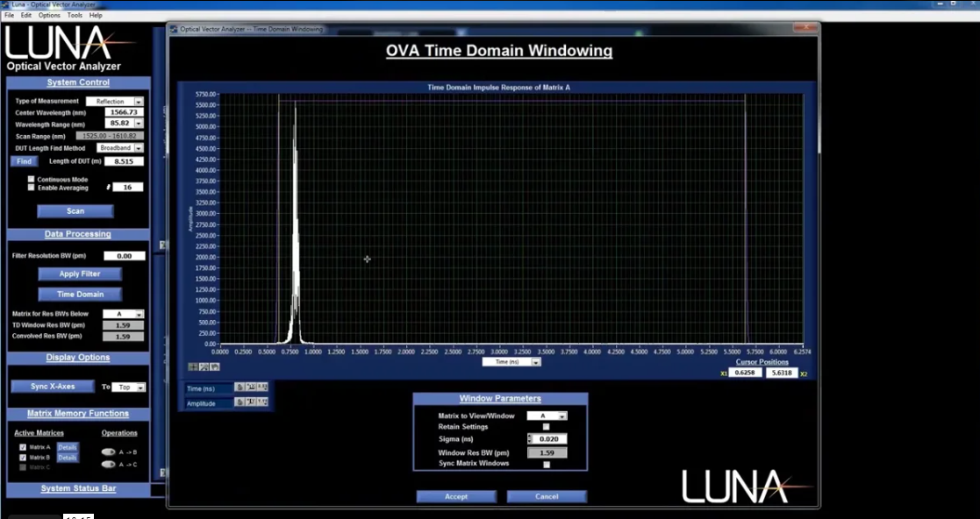Open the Tools menu

[75, 15]
